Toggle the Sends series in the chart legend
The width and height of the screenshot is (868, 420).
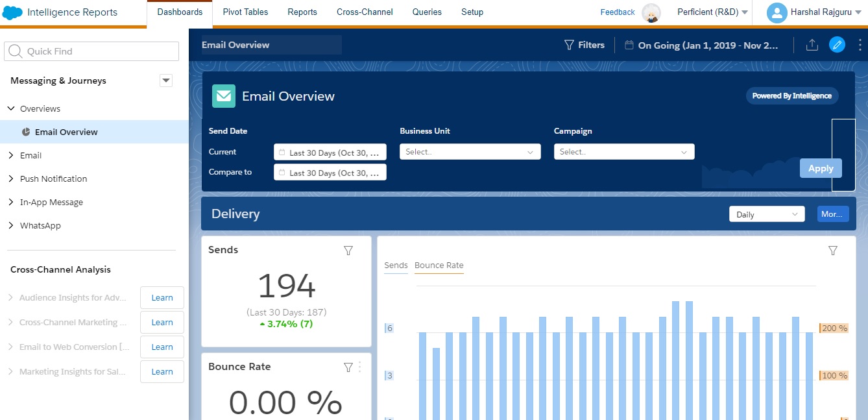[x=396, y=265]
